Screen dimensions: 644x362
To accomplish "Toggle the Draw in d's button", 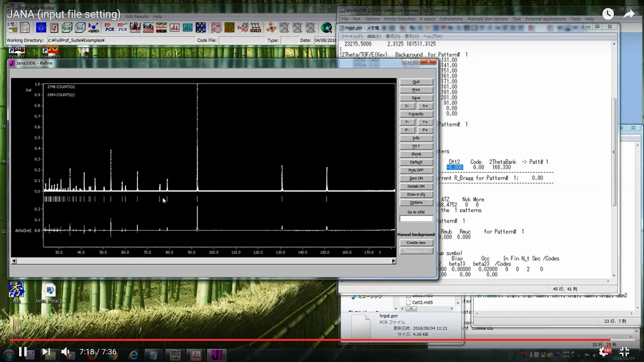I will click(x=416, y=195).
